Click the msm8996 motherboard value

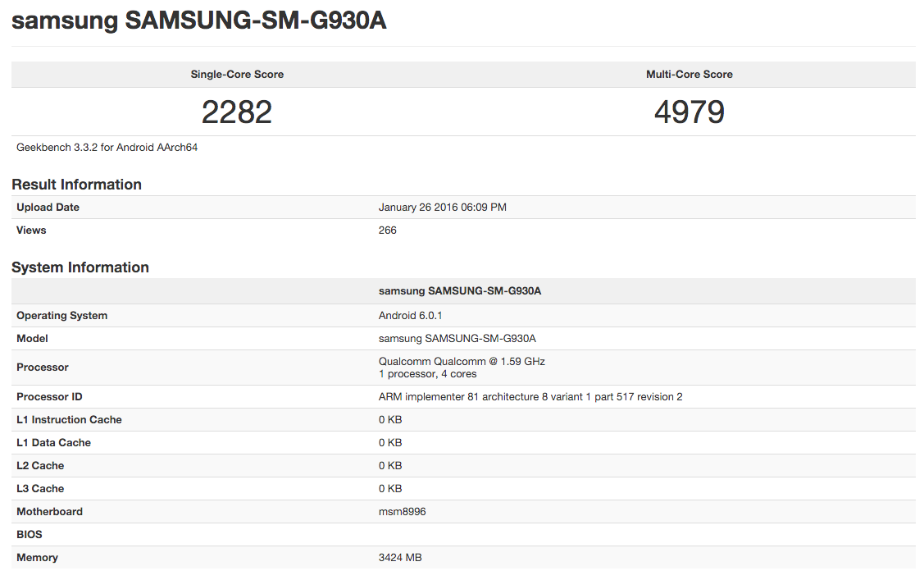pyautogui.click(x=402, y=512)
